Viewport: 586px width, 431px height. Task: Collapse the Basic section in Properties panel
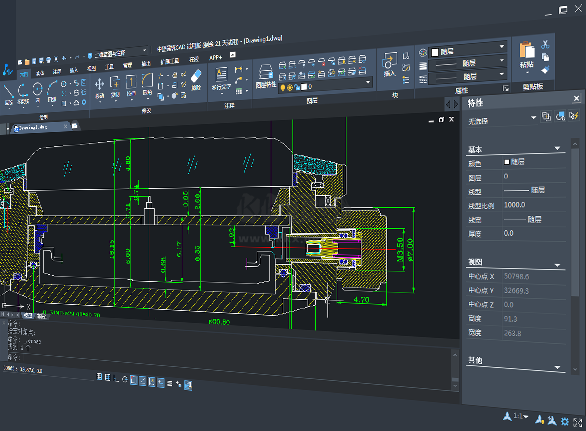tap(557, 148)
